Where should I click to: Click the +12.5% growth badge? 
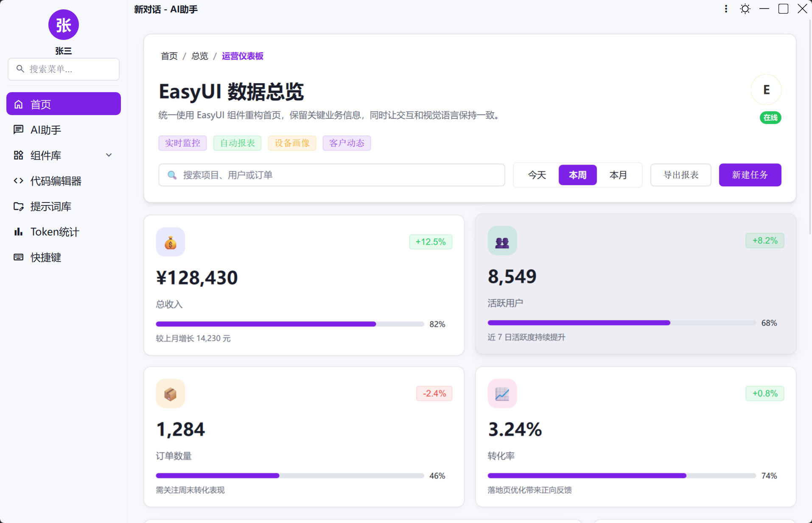(x=431, y=242)
